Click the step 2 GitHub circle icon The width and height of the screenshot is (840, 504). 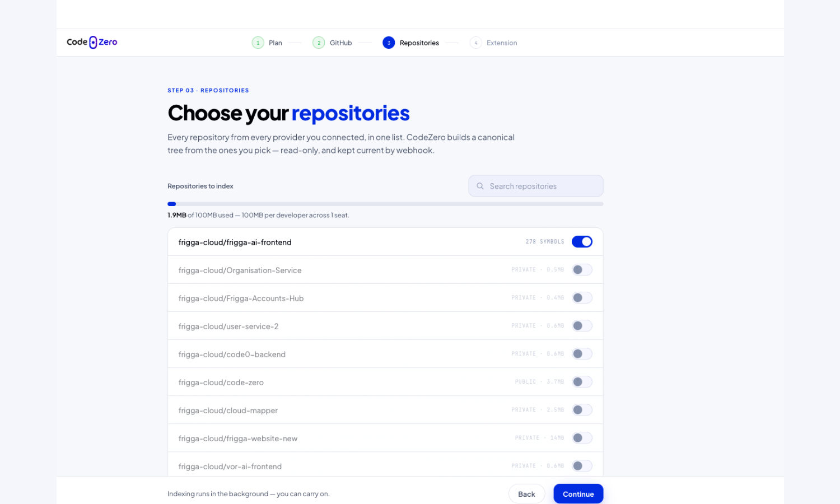319,43
